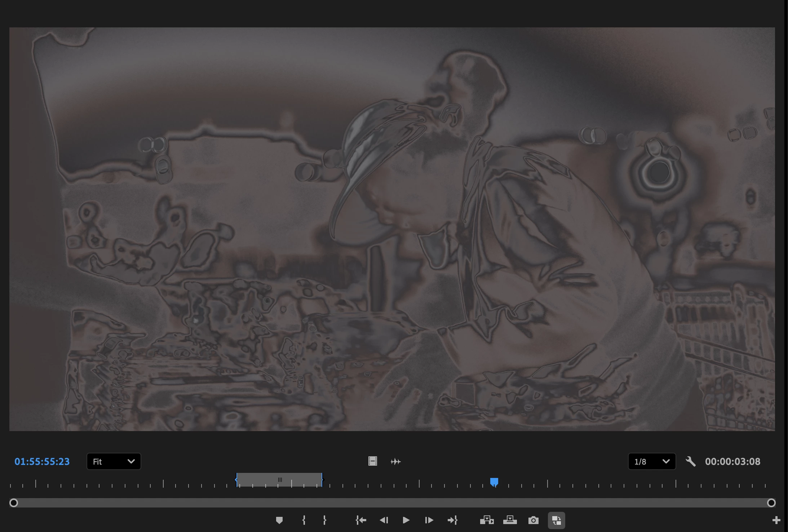Open the 1/8 playback resolution dropdown
788x532 pixels.
coord(652,461)
